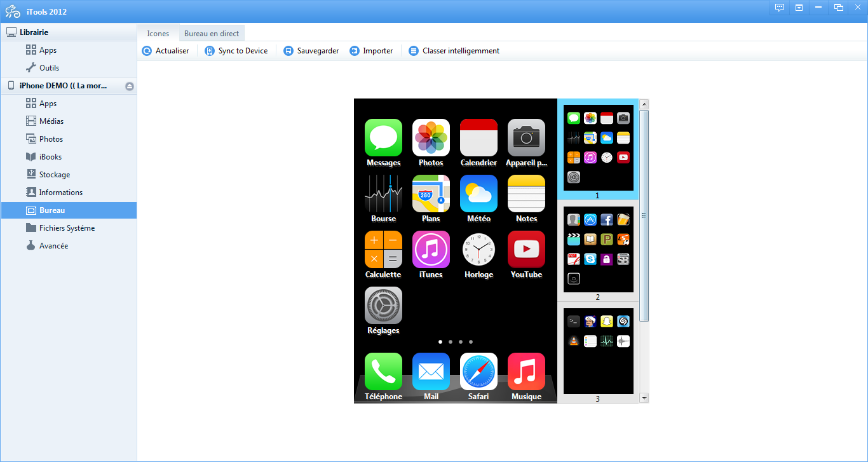Screen dimensions: 868x462
Task: Click the Bourse stocks app icon
Action: [383, 193]
